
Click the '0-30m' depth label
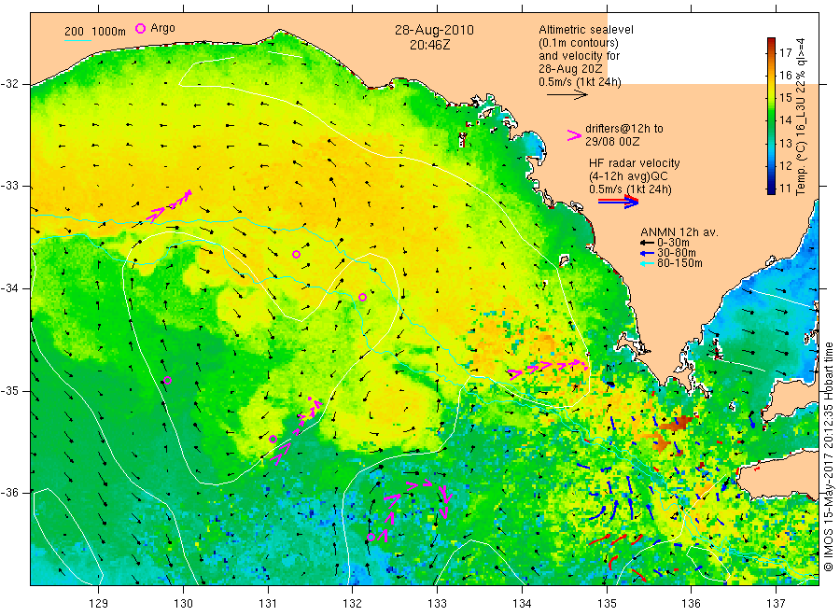[x=673, y=243]
